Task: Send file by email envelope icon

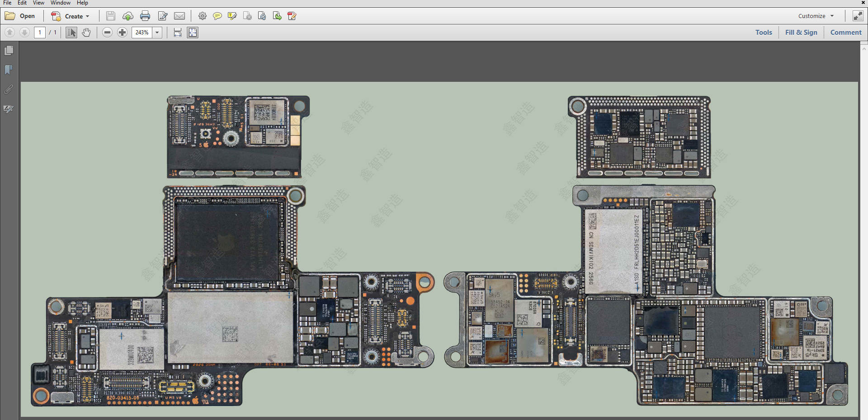Action: pyautogui.click(x=179, y=16)
